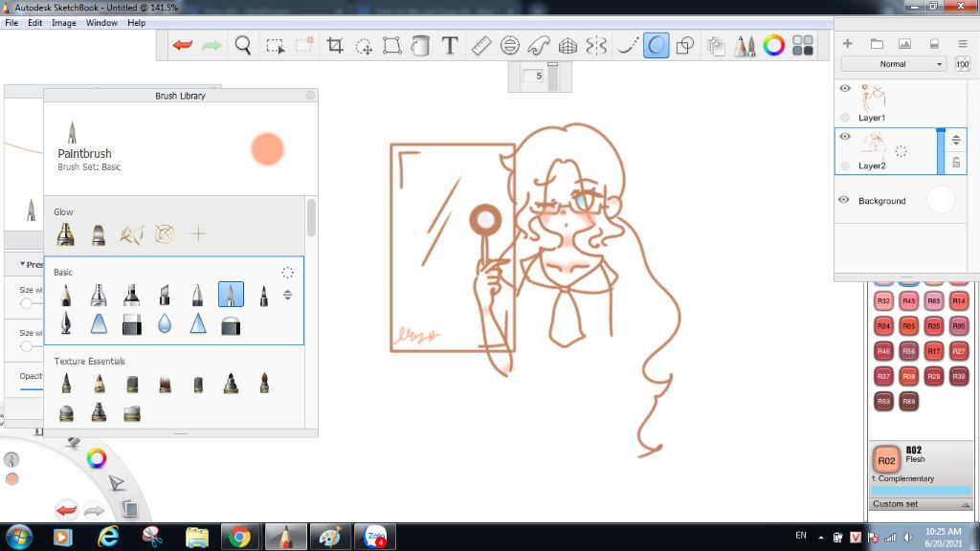The height and width of the screenshot is (551, 980).
Task: Toggle the Predictive Stroke tool
Action: click(656, 45)
